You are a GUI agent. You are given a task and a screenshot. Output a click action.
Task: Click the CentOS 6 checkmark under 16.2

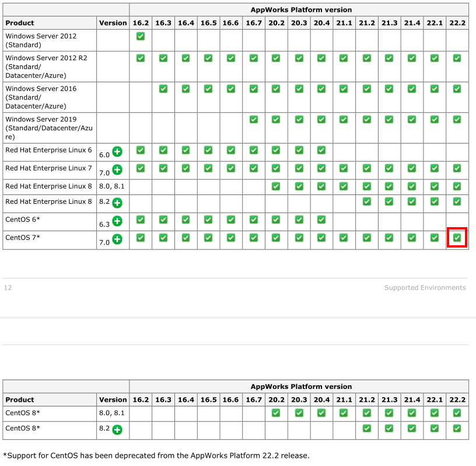tap(141, 220)
